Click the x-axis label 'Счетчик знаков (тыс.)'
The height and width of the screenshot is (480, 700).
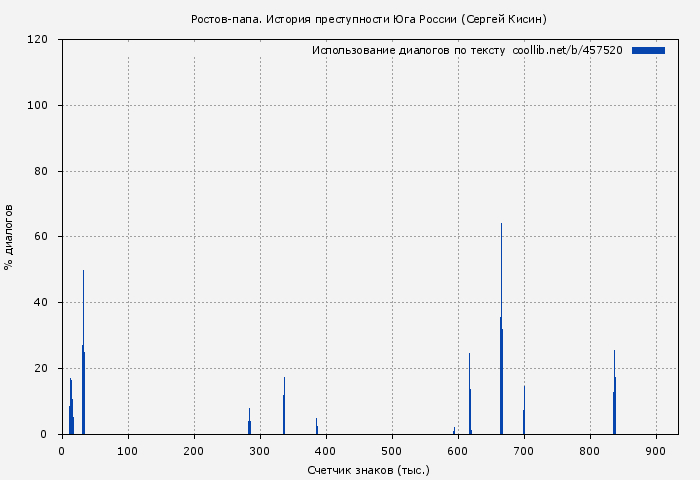[368, 469]
